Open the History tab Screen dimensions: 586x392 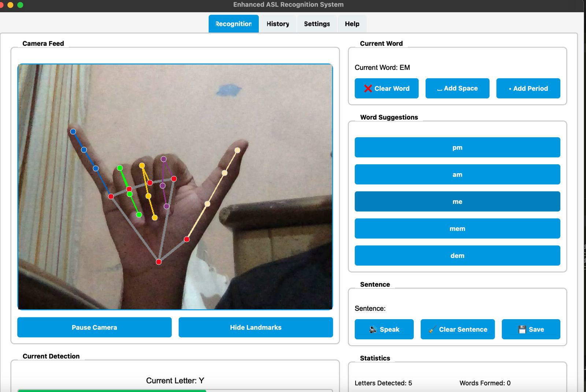click(x=278, y=24)
